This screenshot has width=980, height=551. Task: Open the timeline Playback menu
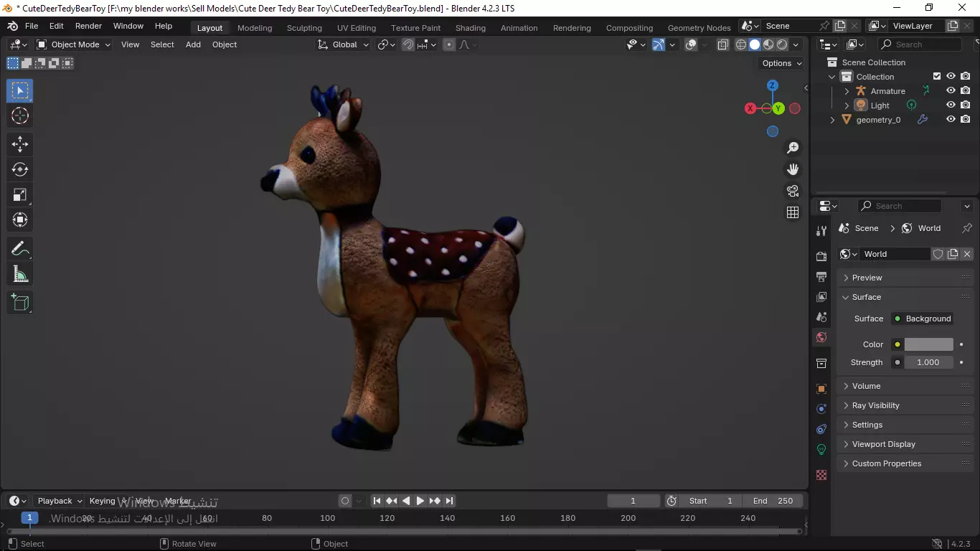coord(60,501)
